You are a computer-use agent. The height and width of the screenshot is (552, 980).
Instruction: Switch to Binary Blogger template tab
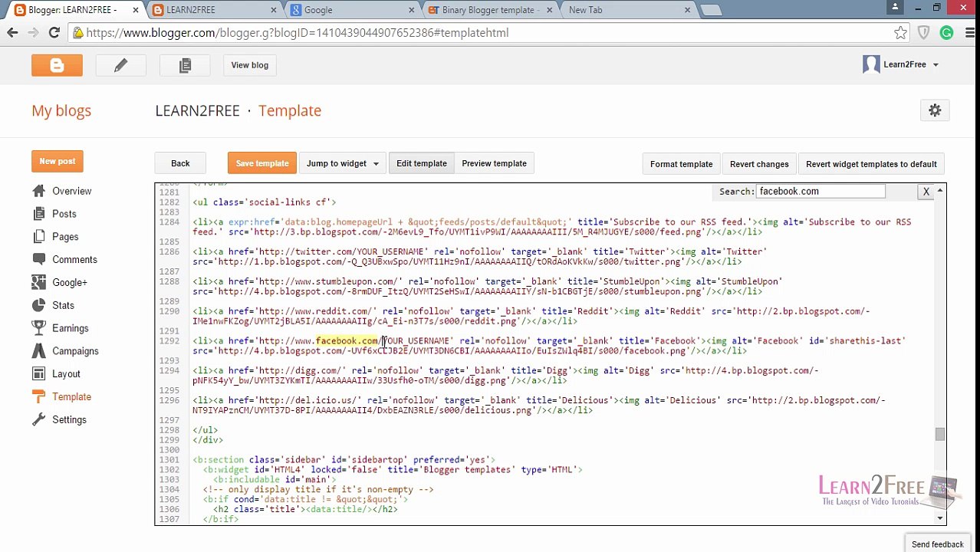tap(492, 10)
